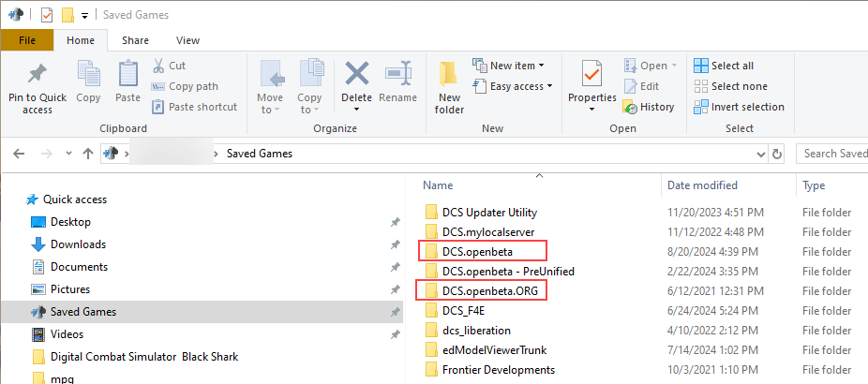Click the Copy ribbon icon
Image resolution: width=868 pixels, height=384 pixels.
click(88, 74)
